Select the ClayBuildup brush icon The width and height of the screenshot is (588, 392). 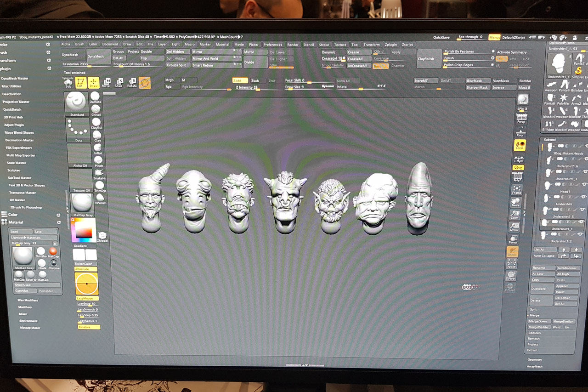click(96, 123)
